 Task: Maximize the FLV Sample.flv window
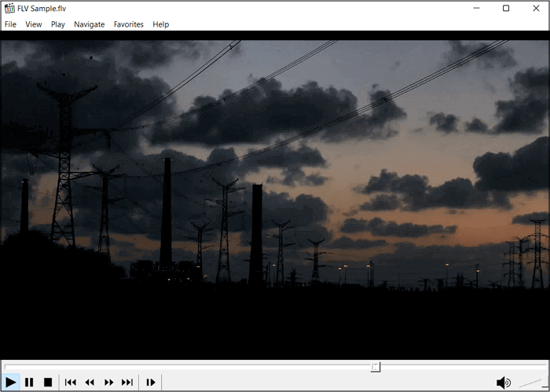506,9
